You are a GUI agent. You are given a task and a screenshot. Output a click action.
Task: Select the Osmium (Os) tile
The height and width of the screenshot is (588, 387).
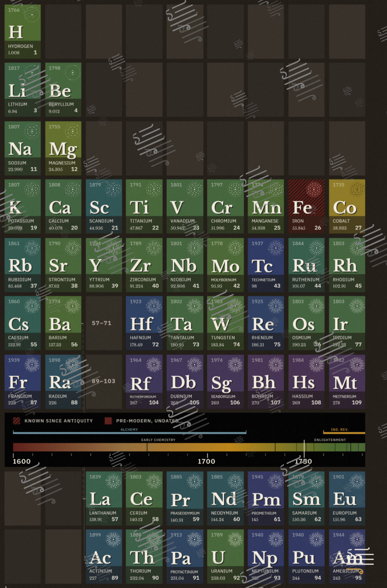[307, 323]
